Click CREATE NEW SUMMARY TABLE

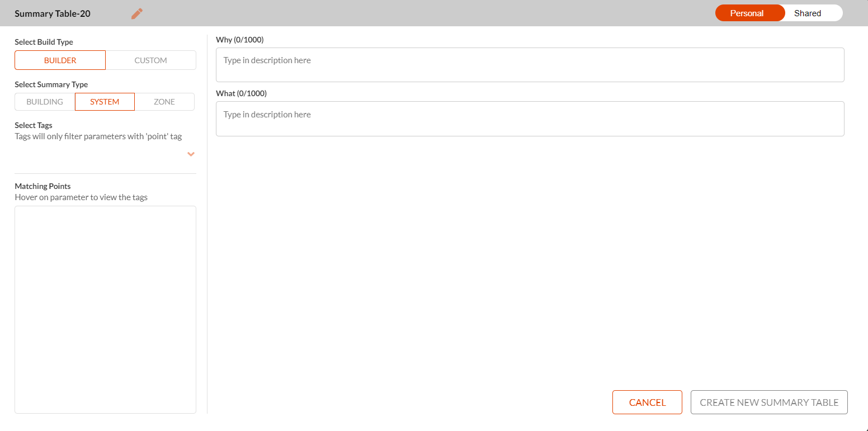(769, 402)
